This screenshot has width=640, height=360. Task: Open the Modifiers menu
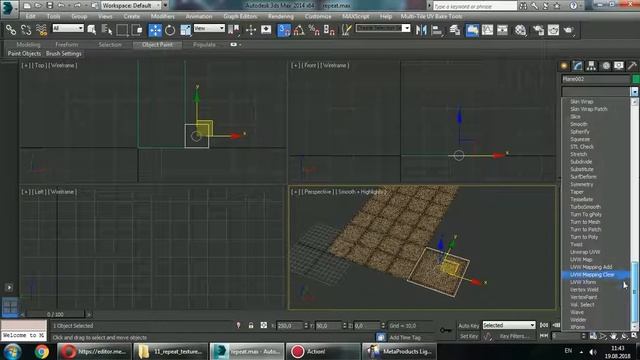click(162, 16)
